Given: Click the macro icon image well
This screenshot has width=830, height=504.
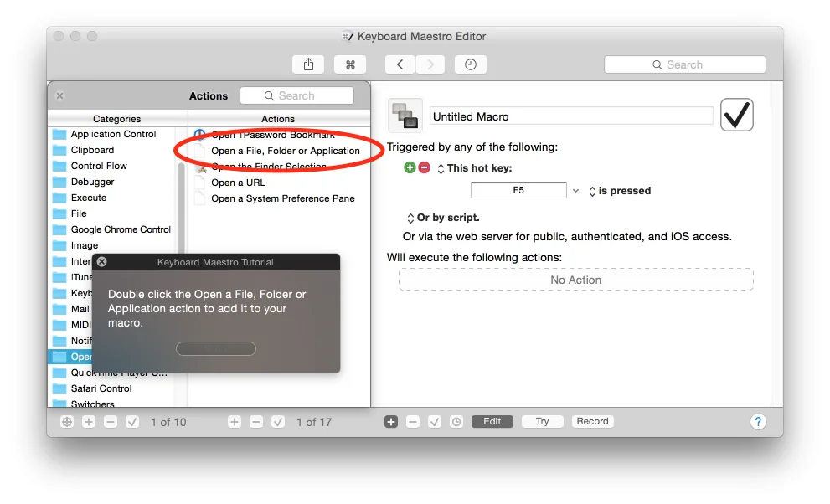Looking at the screenshot, I should [x=405, y=116].
